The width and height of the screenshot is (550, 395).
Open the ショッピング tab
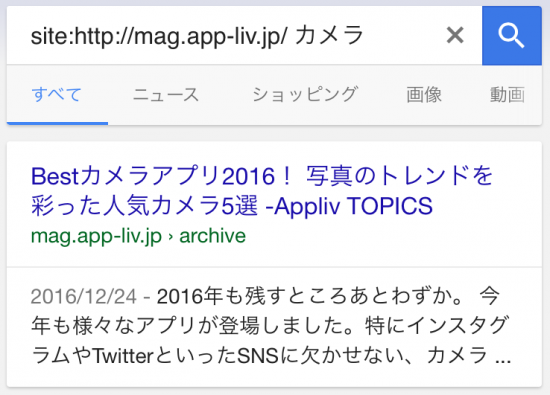point(305,95)
